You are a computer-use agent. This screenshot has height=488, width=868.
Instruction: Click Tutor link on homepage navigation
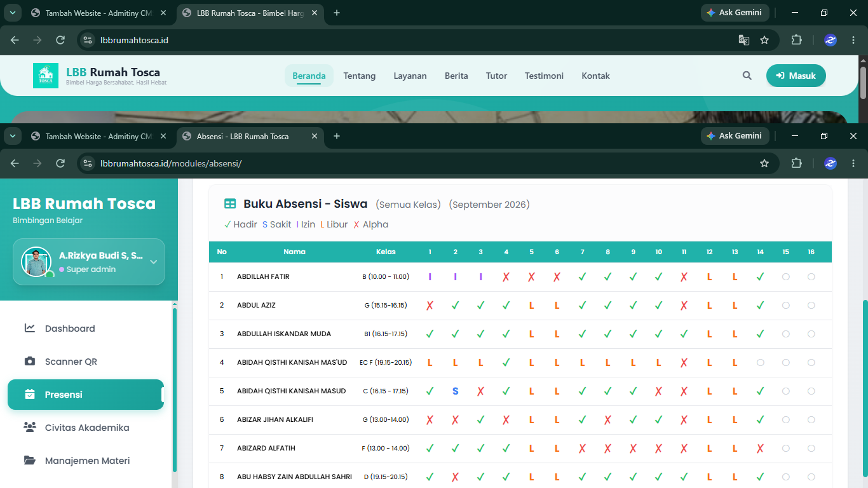[x=496, y=76]
